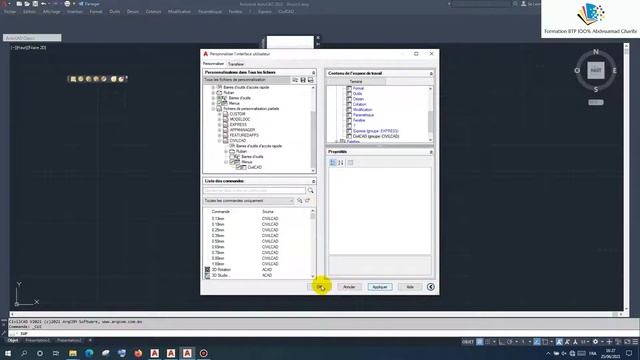Click the alphabetical sort icon in Propriétés
Image resolution: width=640 pixels, height=360 pixels.
point(341,163)
